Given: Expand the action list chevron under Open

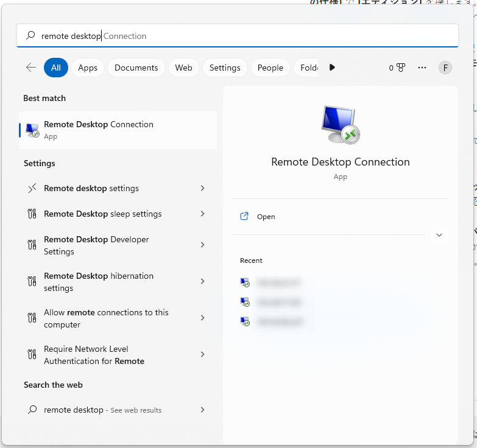Looking at the screenshot, I should (x=439, y=235).
